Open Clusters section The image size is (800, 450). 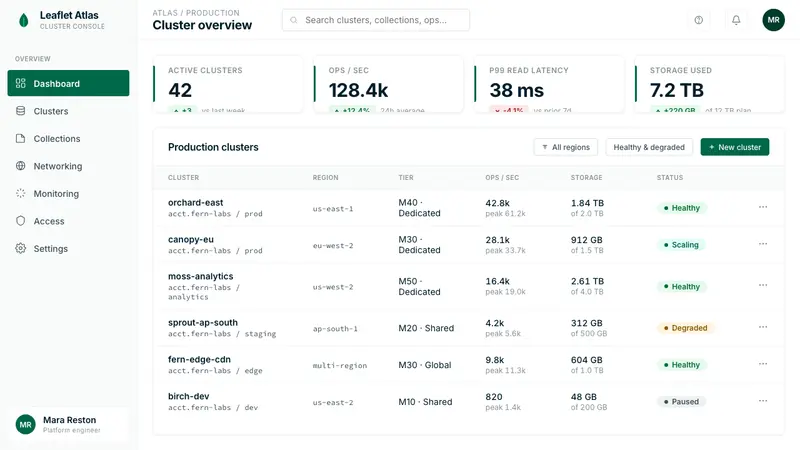68,111
